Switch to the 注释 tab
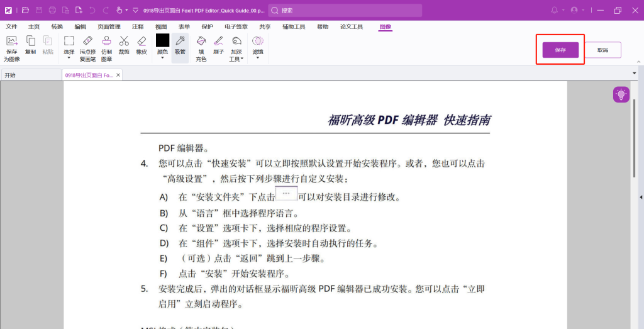 click(138, 26)
